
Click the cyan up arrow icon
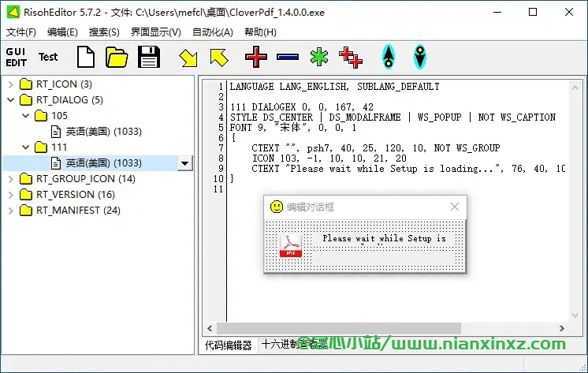(x=389, y=57)
